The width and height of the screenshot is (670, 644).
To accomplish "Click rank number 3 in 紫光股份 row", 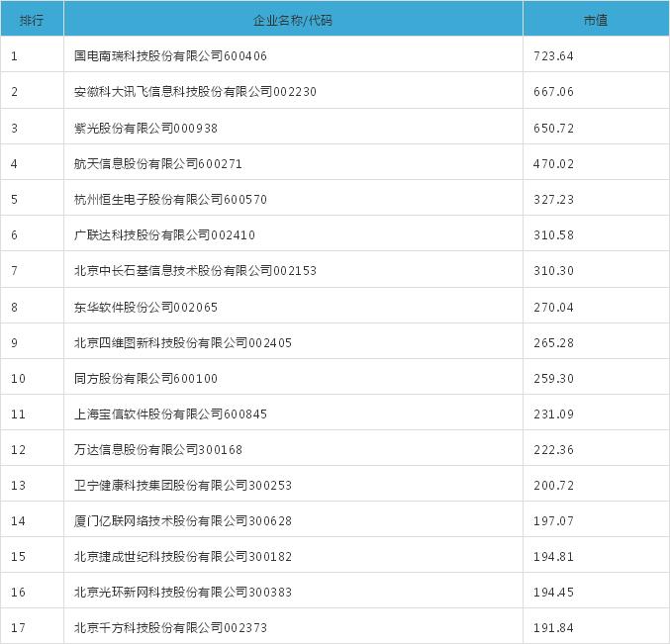I will tap(15, 129).
